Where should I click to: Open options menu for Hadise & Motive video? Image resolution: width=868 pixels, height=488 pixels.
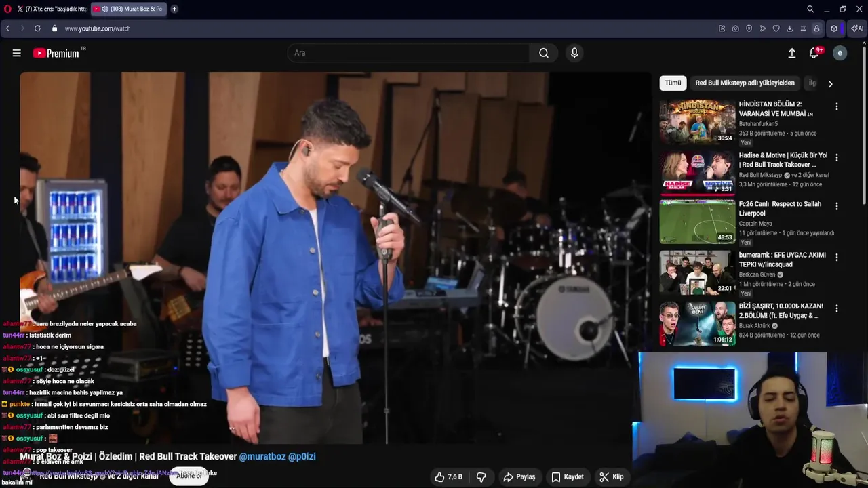tap(836, 157)
